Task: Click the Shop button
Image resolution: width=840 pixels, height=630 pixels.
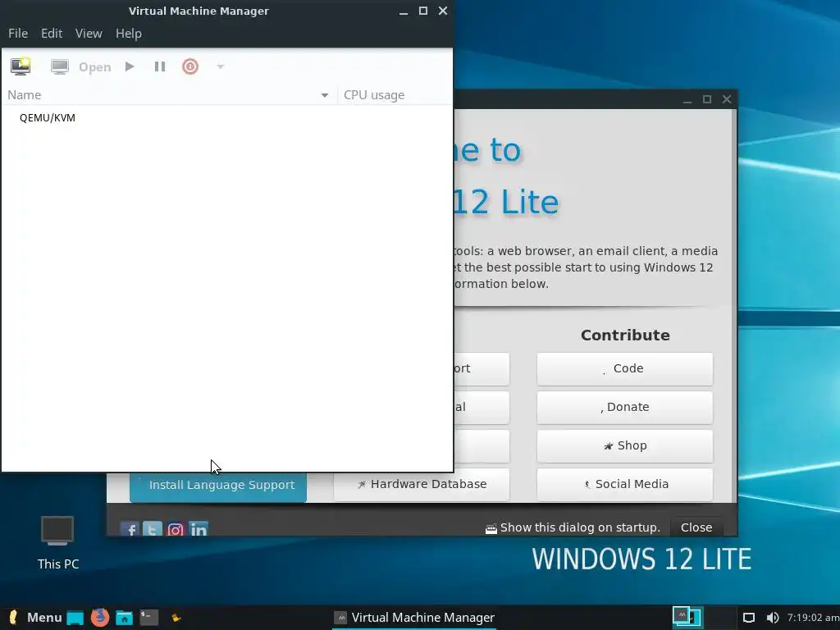Action: click(624, 445)
